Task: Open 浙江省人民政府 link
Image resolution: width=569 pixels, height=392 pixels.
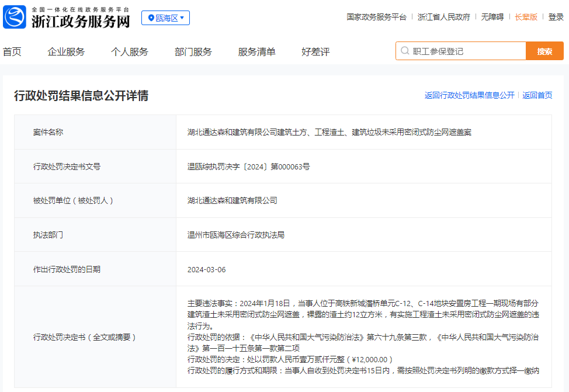Action: [x=443, y=17]
